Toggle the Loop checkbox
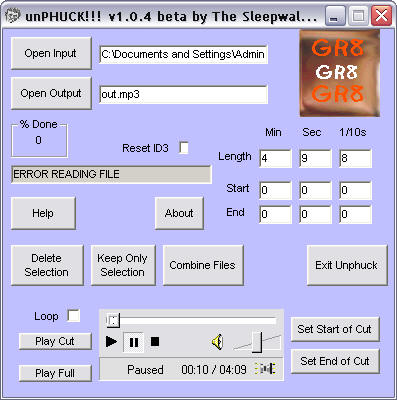Image resolution: width=397 pixels, height=400 pixels. (74, 316)
